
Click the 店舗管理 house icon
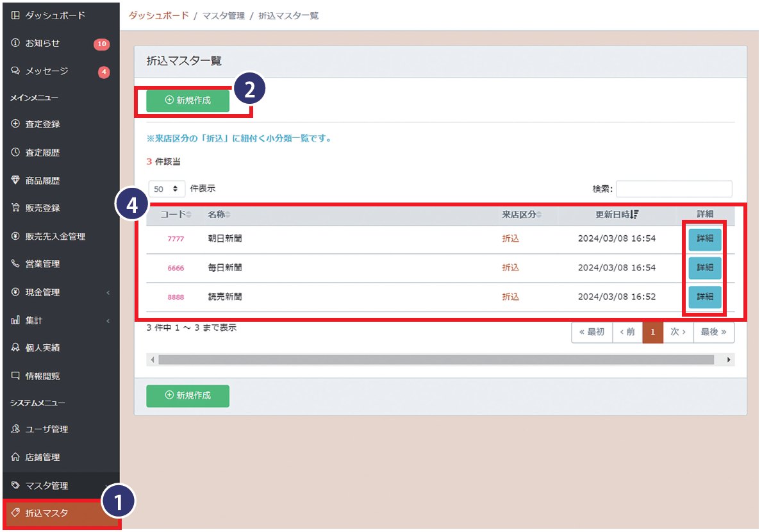click(15, 458)
